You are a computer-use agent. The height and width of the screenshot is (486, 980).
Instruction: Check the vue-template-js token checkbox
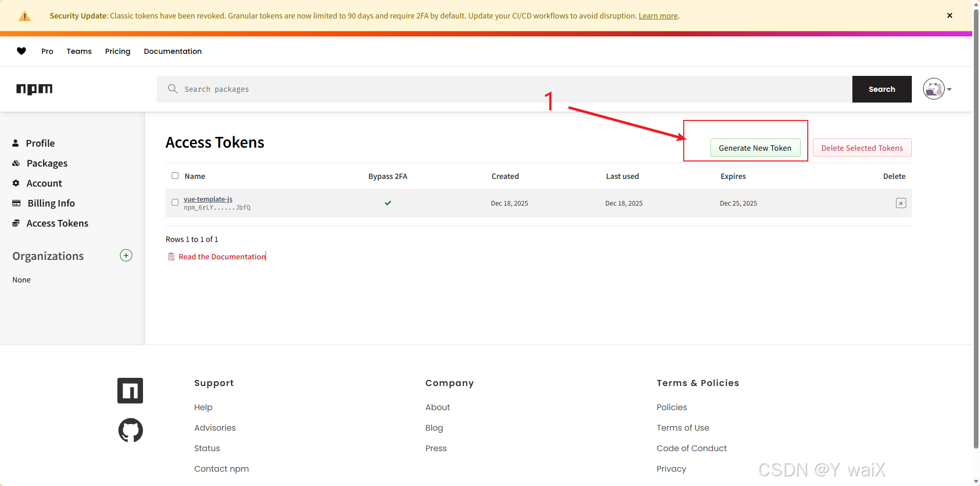coord(175,202)
